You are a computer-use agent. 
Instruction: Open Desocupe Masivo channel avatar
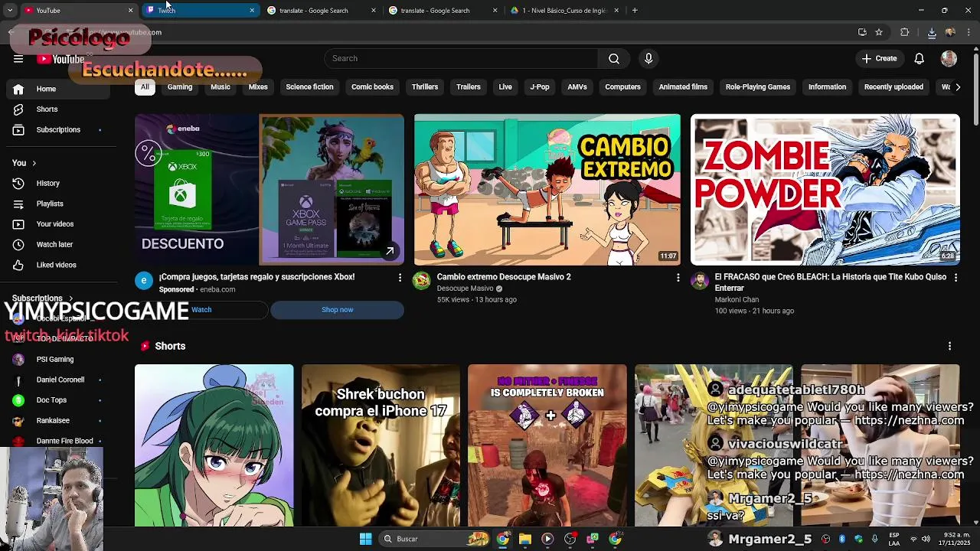click(x=422, y=281)
